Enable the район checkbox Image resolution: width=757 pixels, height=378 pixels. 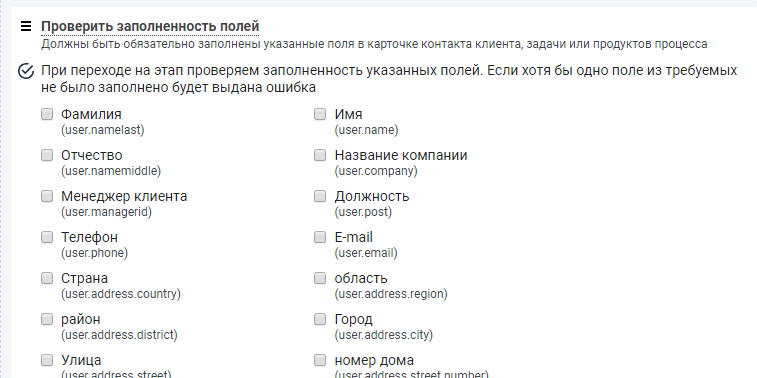click(x=47, y=319)
